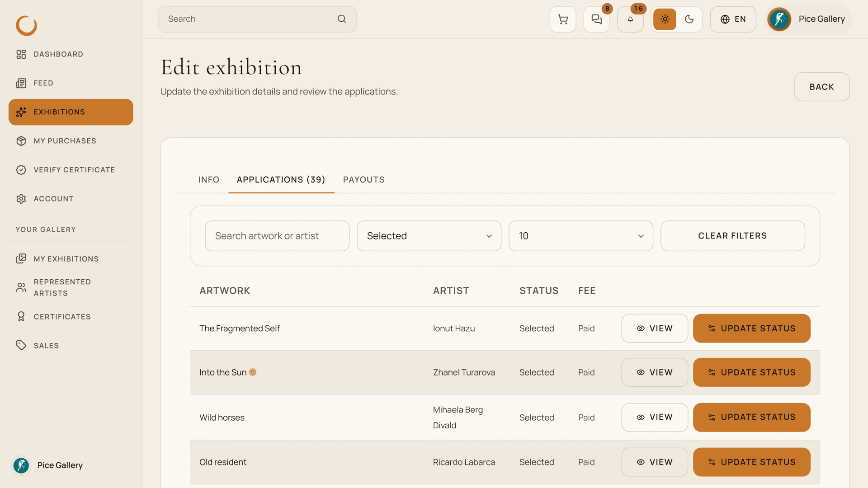Viewport: 868px width, 488px height.
Task: View Wild horses application
Action: pyautogui.click(x=655, y=417)
